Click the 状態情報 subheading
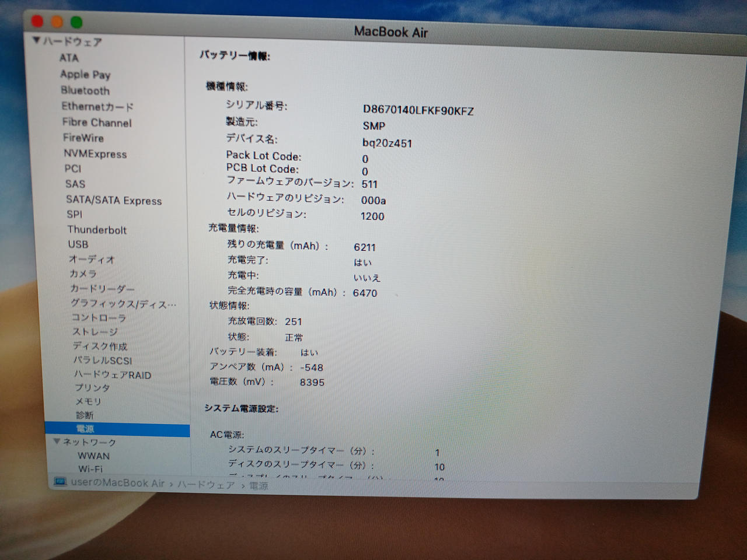Screen dimensions: 747x560 click(229, 306)
